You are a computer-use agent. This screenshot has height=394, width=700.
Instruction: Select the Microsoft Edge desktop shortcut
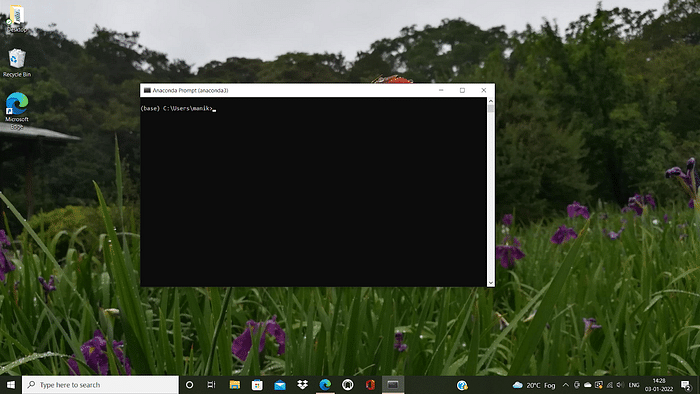[17, 111]
